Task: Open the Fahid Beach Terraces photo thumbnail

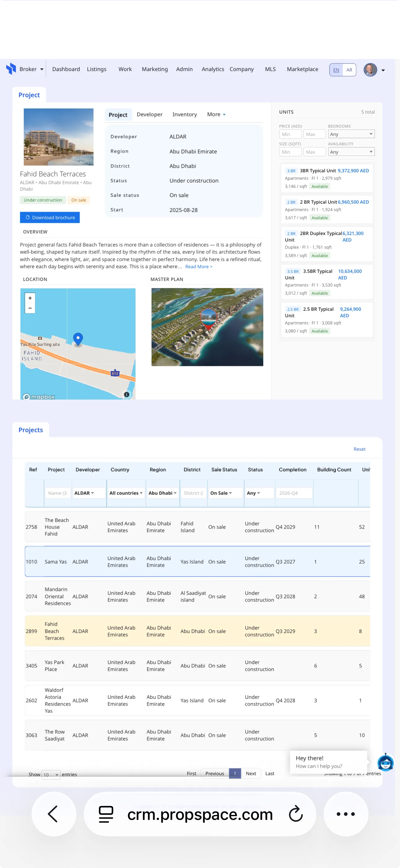Action: point(59,137)
